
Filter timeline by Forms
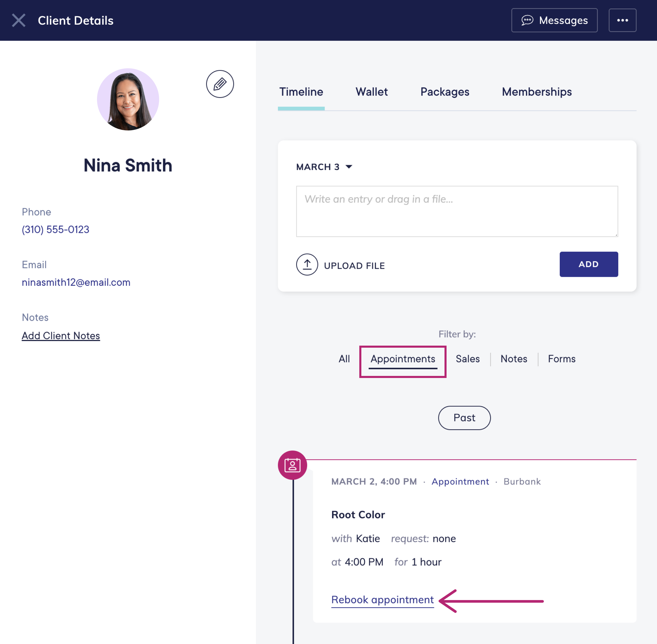coord(561,358)
